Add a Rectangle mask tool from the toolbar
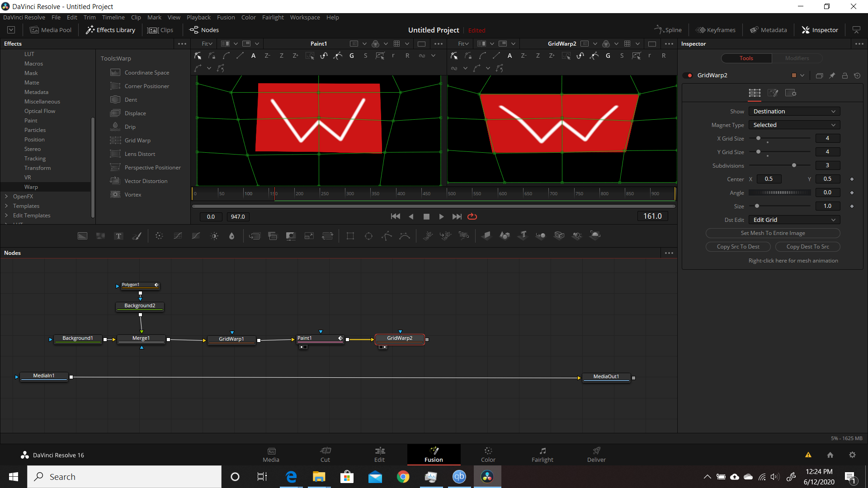Image resolution: width=868 pixels, height=488 pixels. (350, 236)
